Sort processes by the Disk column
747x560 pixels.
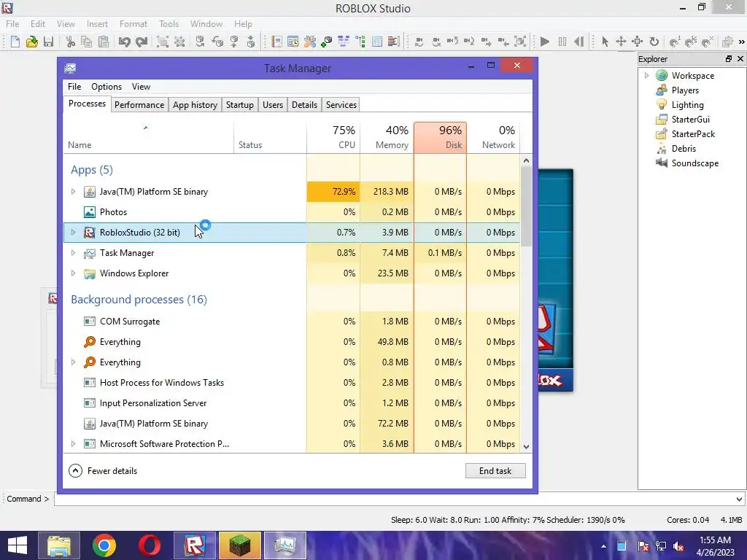(x=440, y=138)
